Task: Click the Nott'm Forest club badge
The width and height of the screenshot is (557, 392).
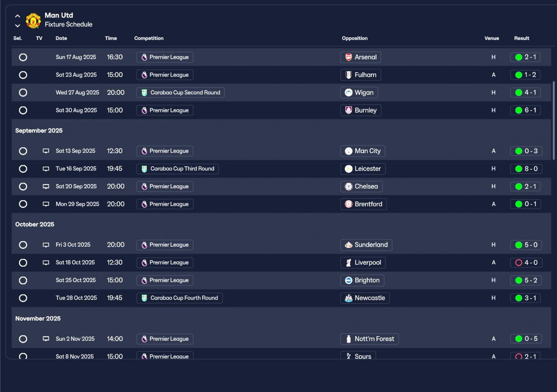Action: (x=349, y=339)
